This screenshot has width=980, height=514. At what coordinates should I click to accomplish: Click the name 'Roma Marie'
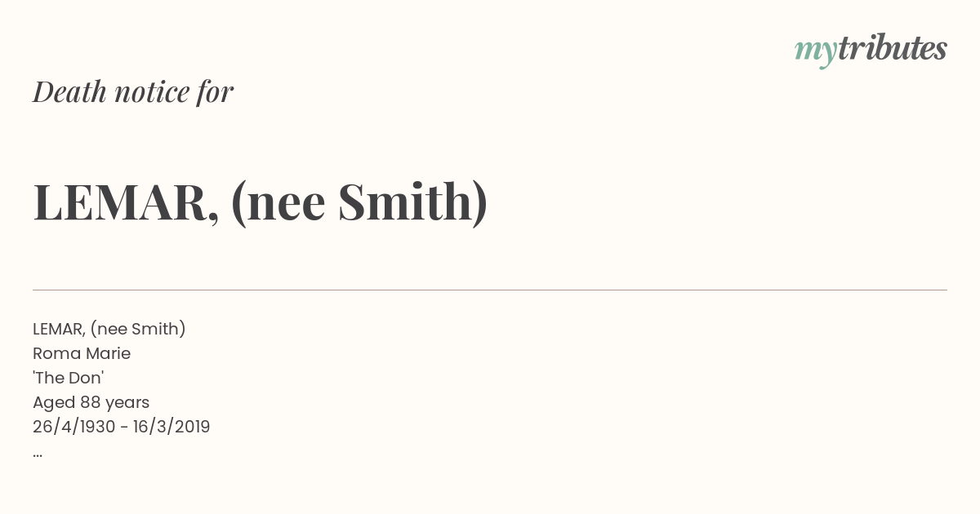[x=82, y=353]
